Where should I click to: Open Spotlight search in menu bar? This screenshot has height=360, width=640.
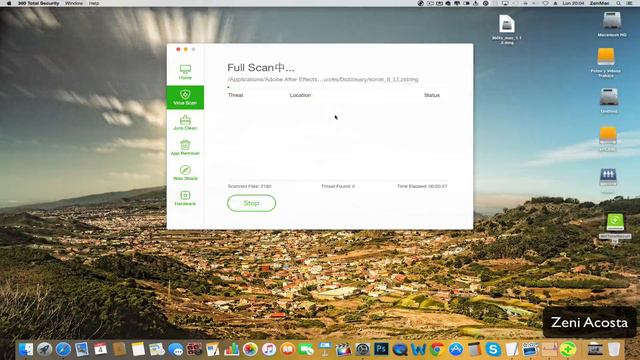tap(618, 3)
